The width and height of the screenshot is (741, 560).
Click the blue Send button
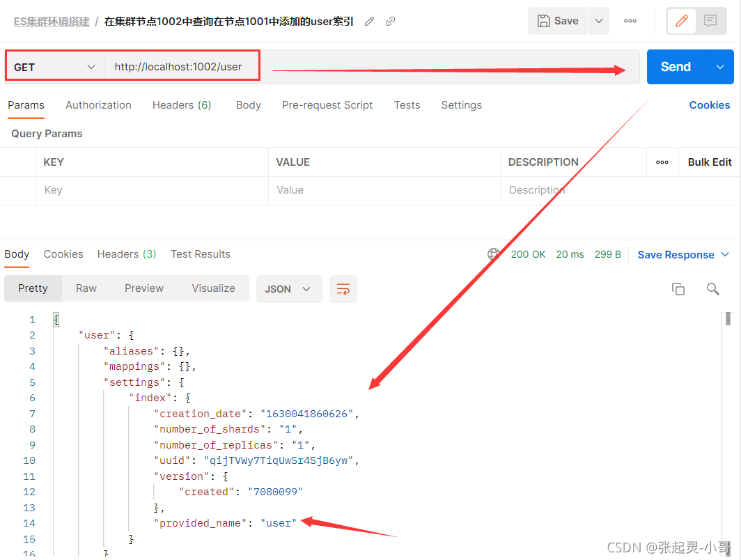[676, 67]
